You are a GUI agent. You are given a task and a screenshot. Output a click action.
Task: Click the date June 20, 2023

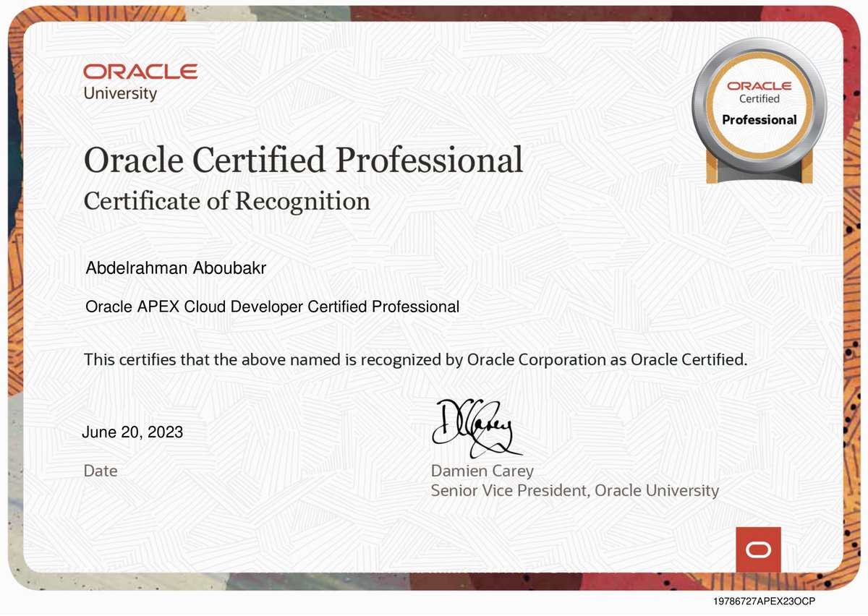tap(133, 432)
